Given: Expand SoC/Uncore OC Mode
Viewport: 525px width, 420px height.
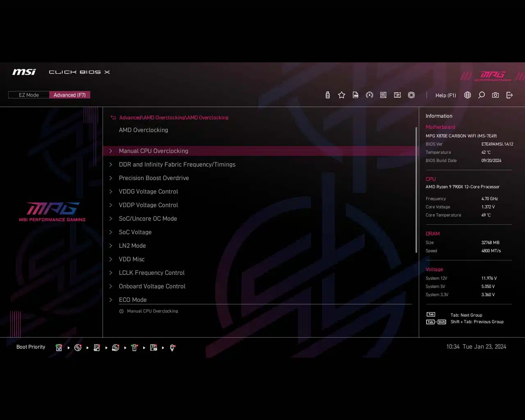Looking at the screenshot, I should pos(260,219).
